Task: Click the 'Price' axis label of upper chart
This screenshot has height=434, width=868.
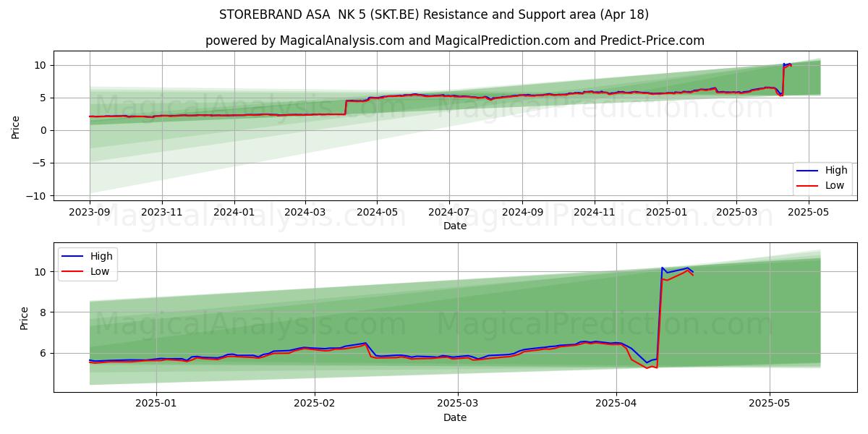Action: (x=16, y=126)
